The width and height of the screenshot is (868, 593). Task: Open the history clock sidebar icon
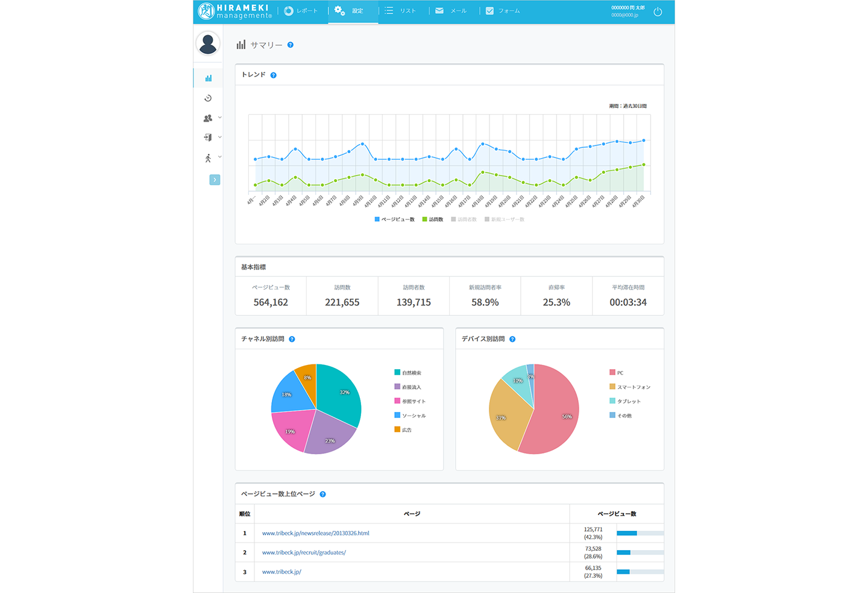(x=208, y=98)
